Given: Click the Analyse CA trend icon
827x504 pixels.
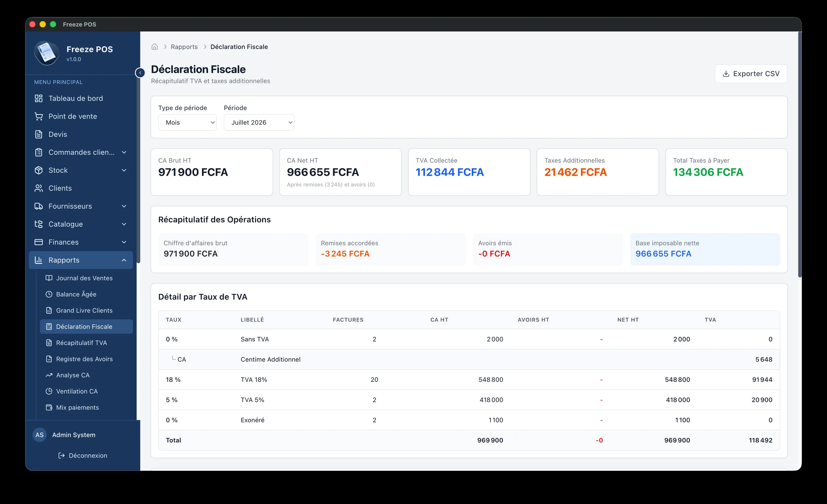Looking at the screenshot, I should 49,375.
